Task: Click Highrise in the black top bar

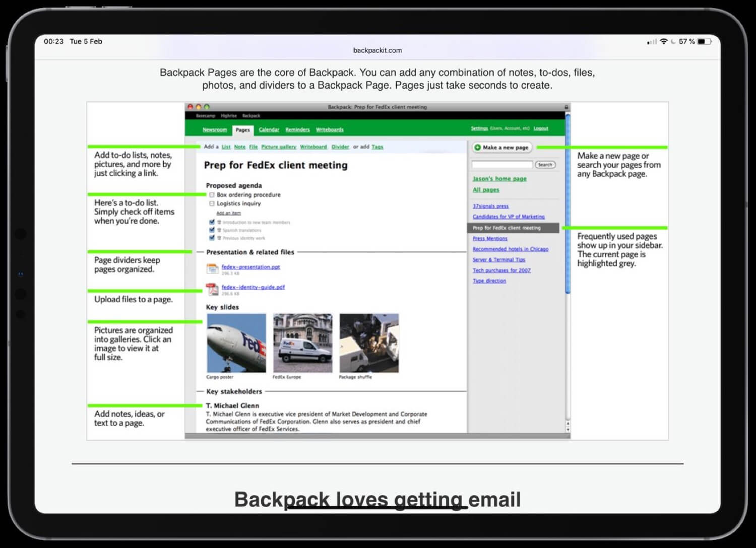Action: [229, 116]
